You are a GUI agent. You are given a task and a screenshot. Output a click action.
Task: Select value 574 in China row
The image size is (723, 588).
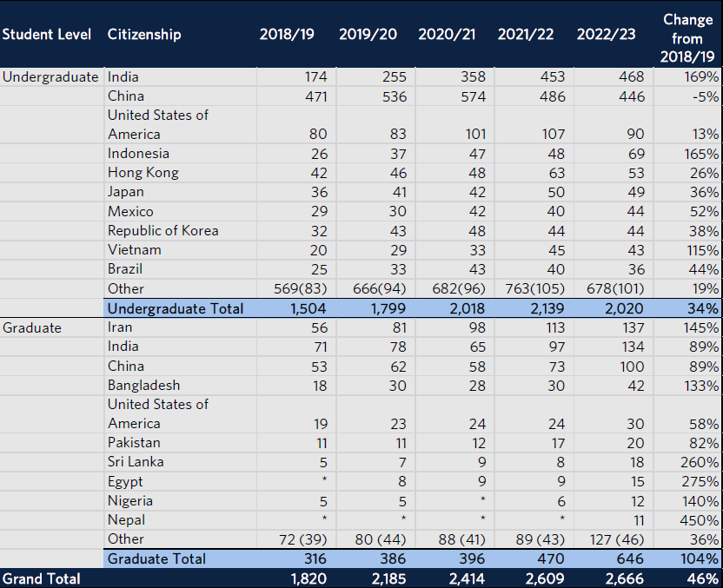pyautogui.click(x=473, y=96)
